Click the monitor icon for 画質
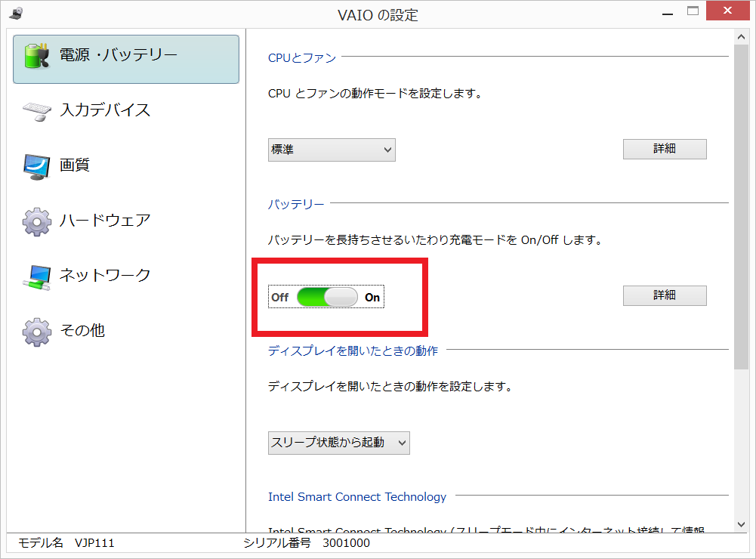The image size is (756, 559). click(37, 167)
